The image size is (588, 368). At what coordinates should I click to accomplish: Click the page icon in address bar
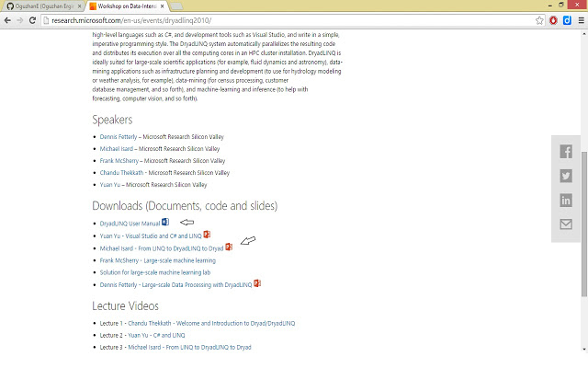46,20
